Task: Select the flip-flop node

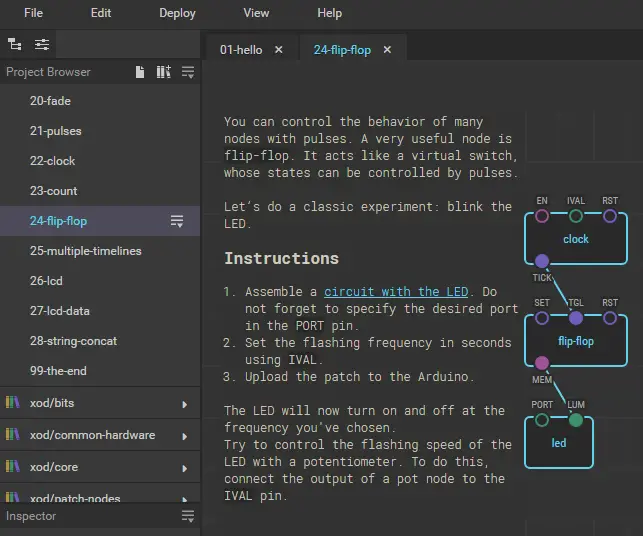Action: click(x=576, y=341)
